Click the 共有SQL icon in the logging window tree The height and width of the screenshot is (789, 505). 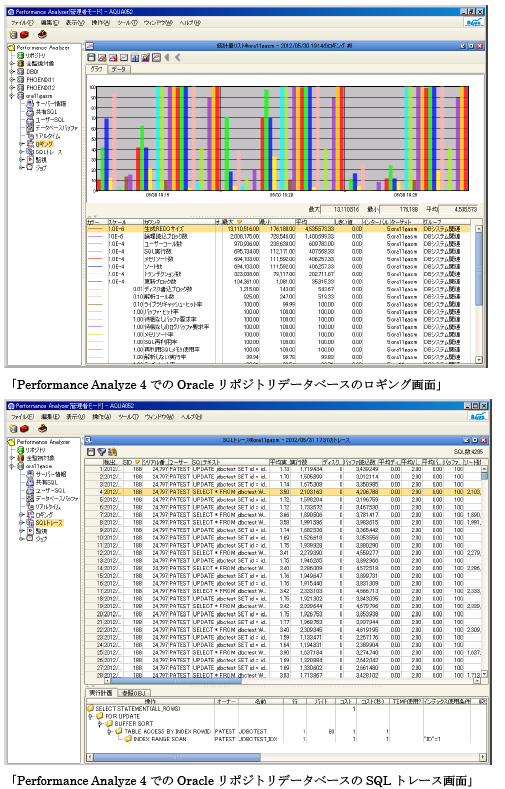(30, 112)
